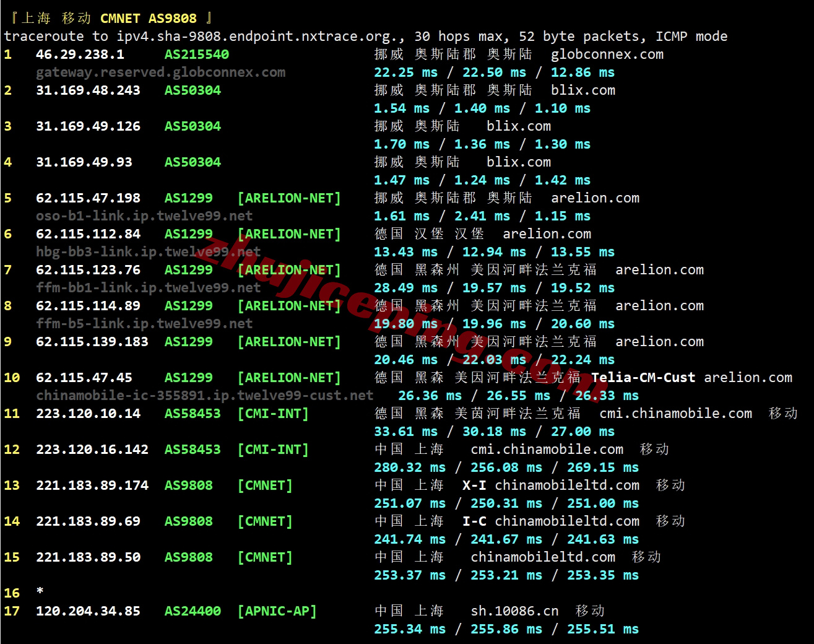Select hostname oso-b1-link.ip.twelve99.net
814x644 pixels.
pyautogui.click(x=144, y=216)
